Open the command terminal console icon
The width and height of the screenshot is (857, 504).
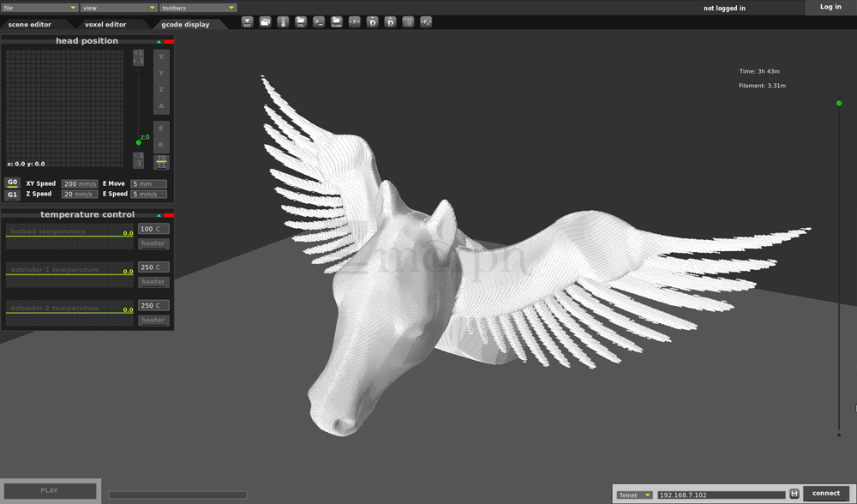pos(319,21)
